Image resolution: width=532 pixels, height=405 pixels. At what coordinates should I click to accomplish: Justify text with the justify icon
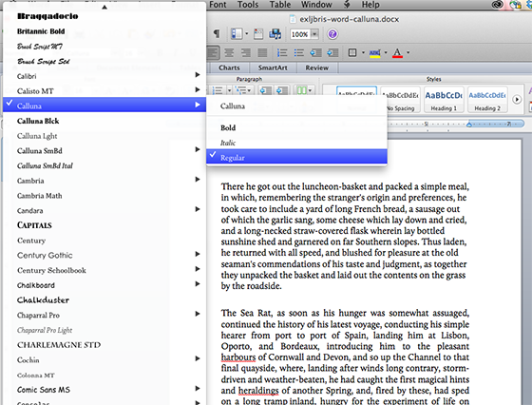pos(262,52)
